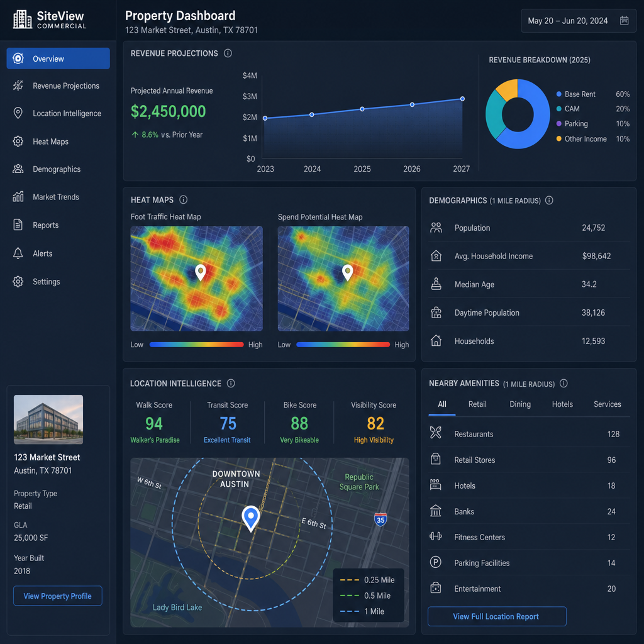Click the Retail Stores bag icon
The height and width of the screenshot is (644, 644).
click(435, 458)
